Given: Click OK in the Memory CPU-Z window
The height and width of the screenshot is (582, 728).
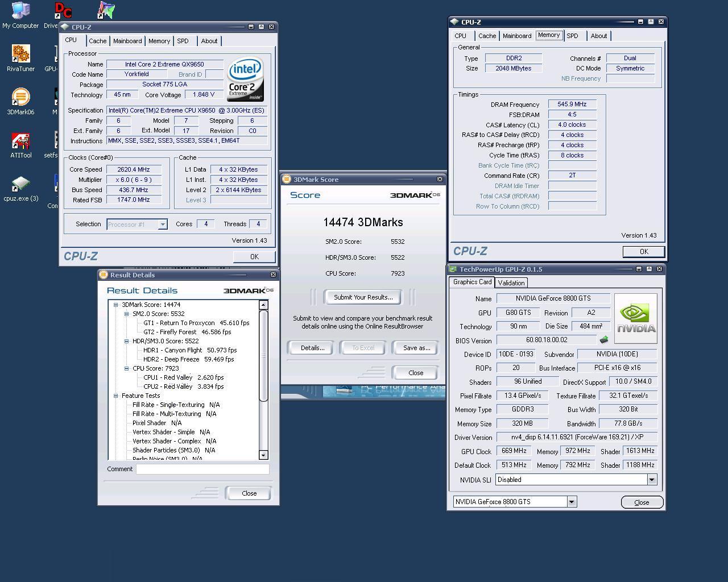Looking at the screenshot, I should [x=643, y=252].
